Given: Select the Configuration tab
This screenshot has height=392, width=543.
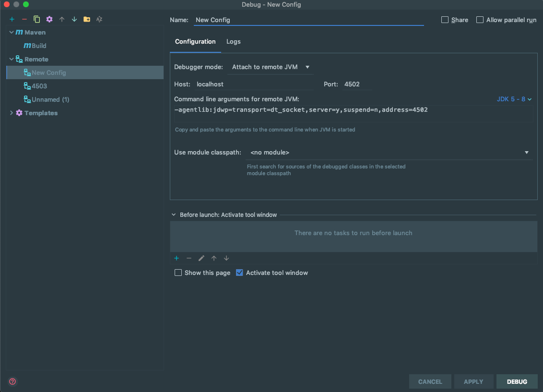Looking at the screenshot, I should click(x=195, y=41).
